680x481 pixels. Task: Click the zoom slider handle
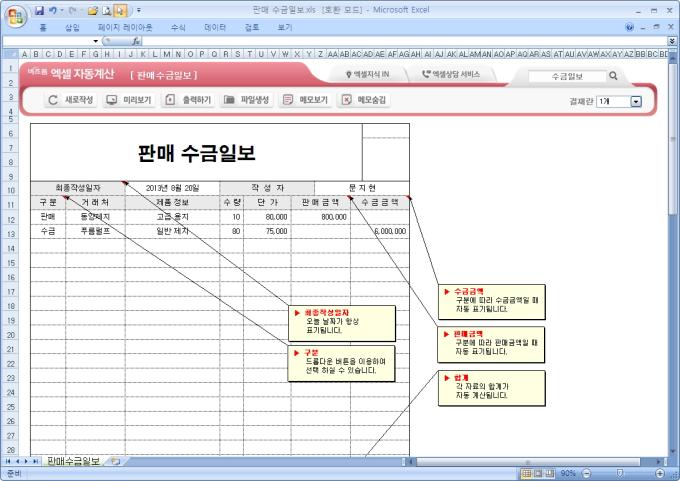(x=620, y=473)
